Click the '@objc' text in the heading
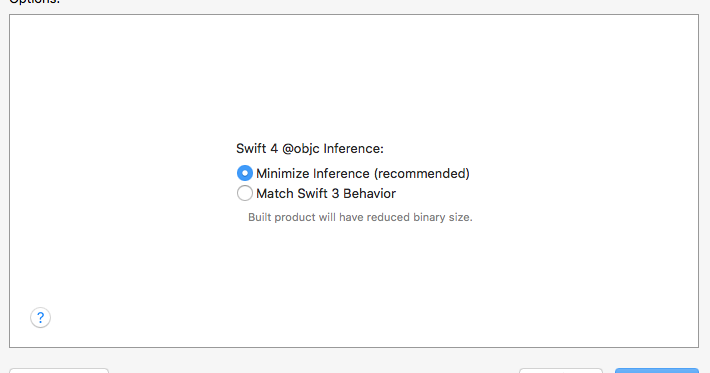The height and width of the screenshot is (373, 710). pos(301,149)
